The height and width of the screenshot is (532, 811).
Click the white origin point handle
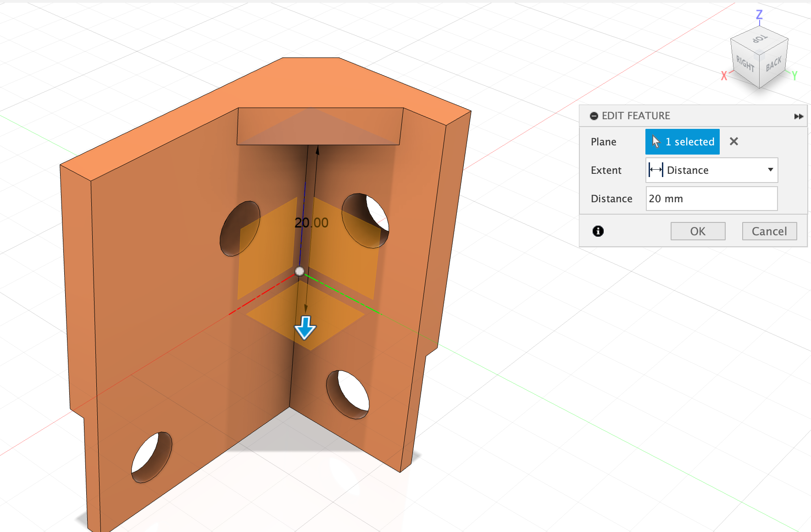(300, 271)
